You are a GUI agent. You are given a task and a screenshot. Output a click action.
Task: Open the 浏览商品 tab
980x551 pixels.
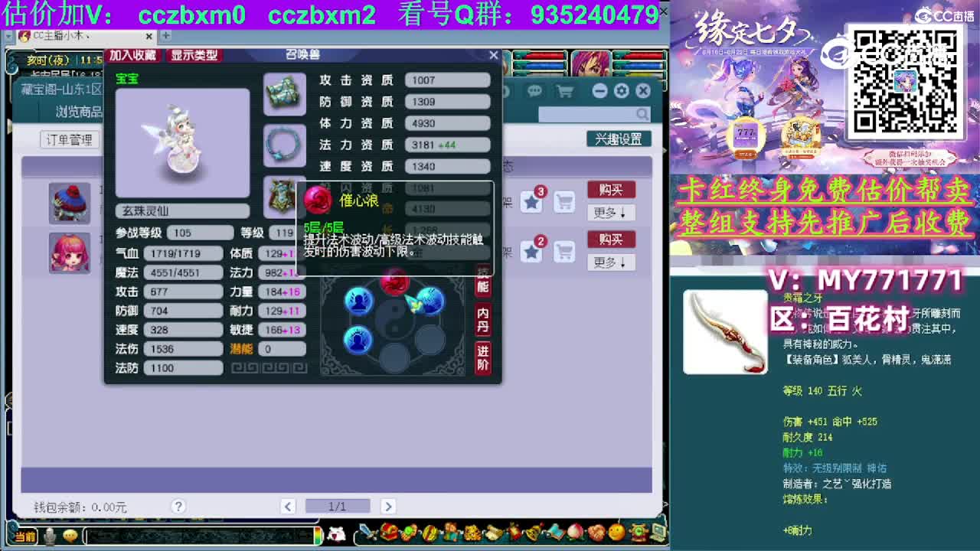pyautogui.click(x=79, y=112)
